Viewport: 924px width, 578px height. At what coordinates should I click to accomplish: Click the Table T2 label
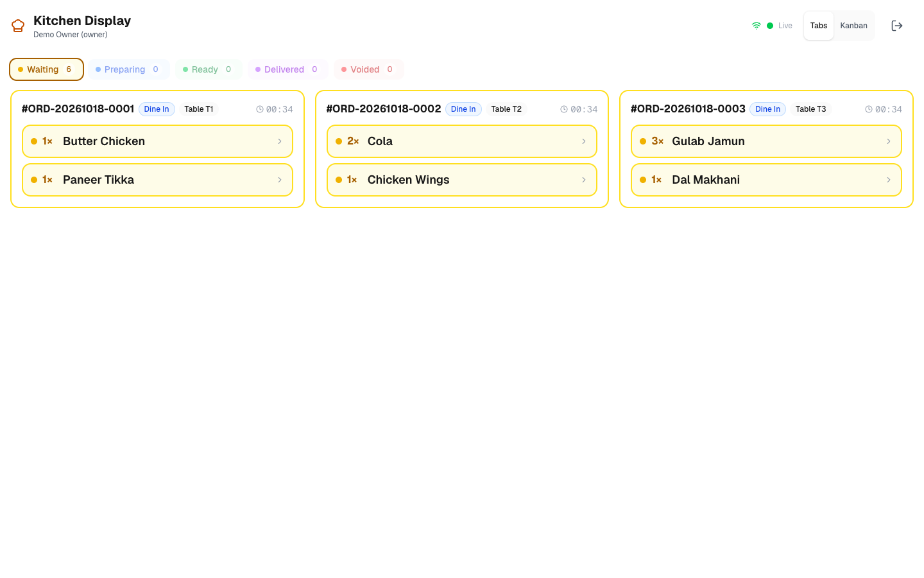[x=506, y=109]
